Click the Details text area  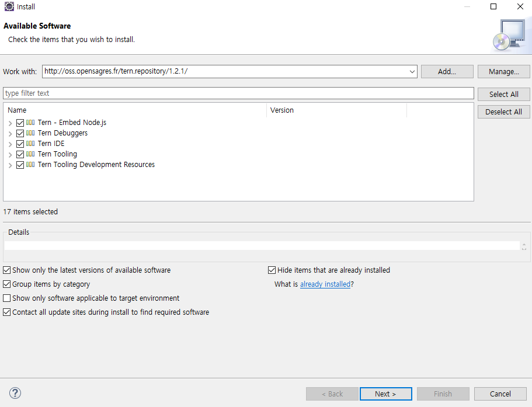click(x=262, y=246)
